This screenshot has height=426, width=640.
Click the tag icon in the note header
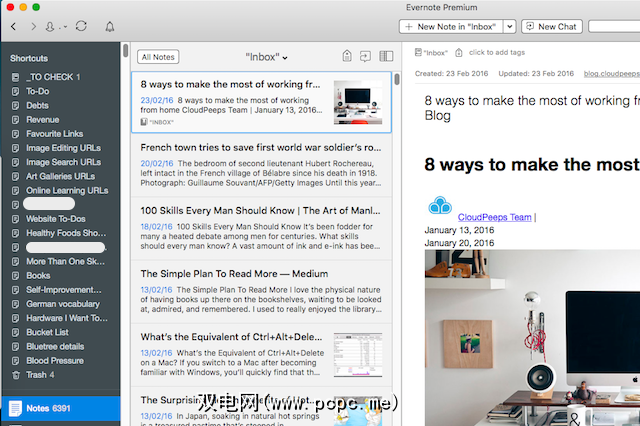459,53
